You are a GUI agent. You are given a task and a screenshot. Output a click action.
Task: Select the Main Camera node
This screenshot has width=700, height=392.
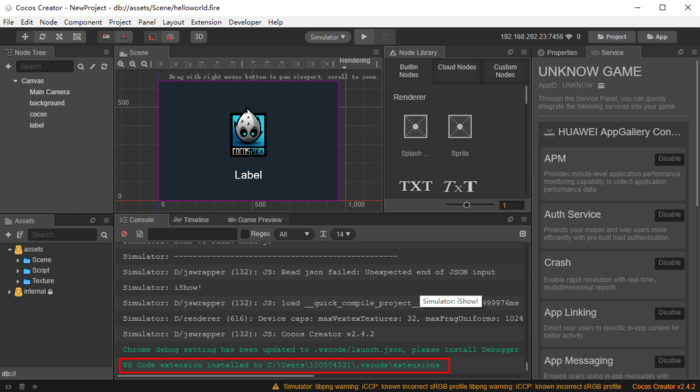(x=49, y=92)
